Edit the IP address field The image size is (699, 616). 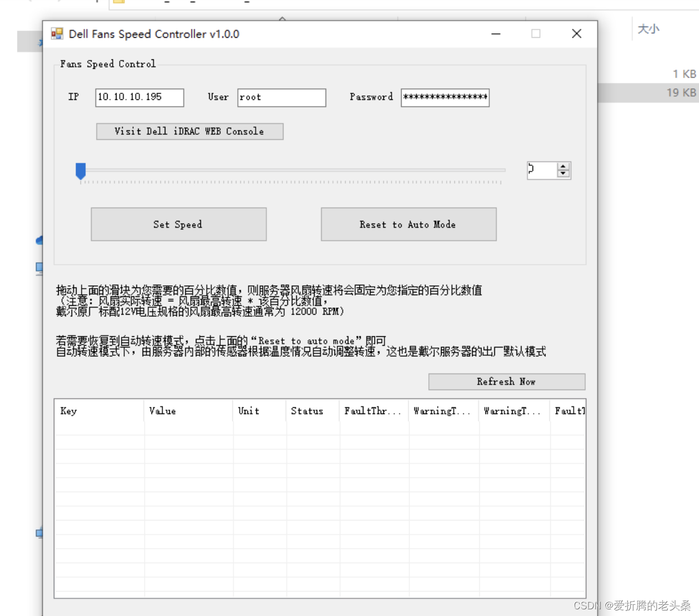pyautogui.click(x=139, y=97)
